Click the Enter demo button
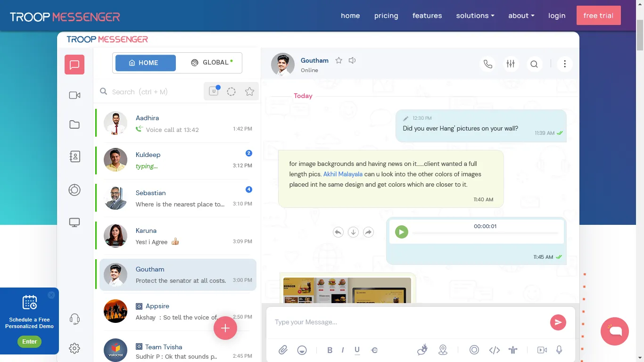Screen dimensions: 644x362 (x=29, y=342)
